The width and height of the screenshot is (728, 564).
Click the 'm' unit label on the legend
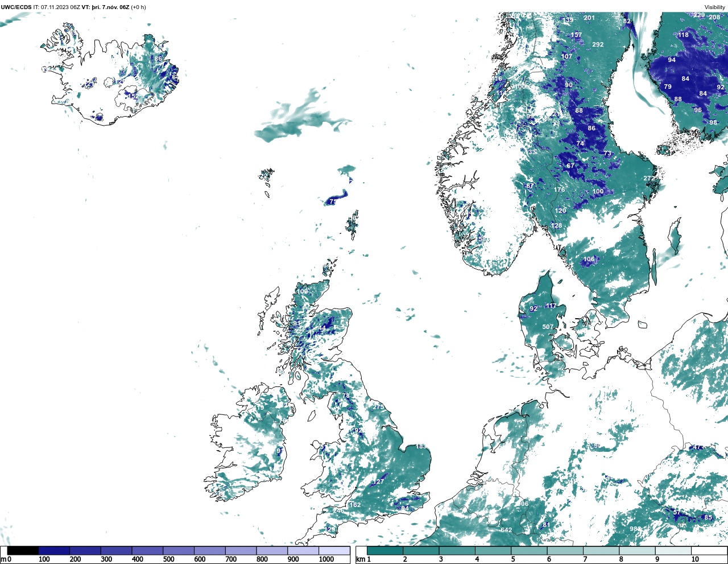pos(3,559)
